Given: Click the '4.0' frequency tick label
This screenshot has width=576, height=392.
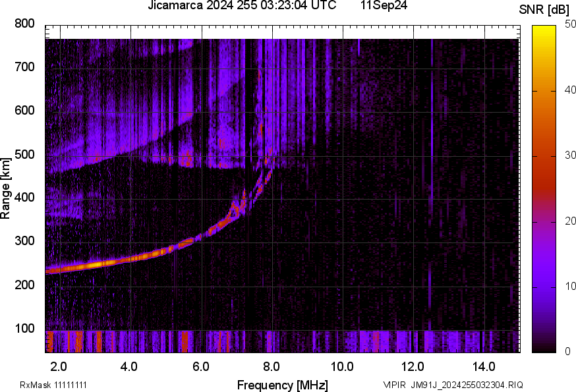Looking at the screenshot, I should [129, 367].
